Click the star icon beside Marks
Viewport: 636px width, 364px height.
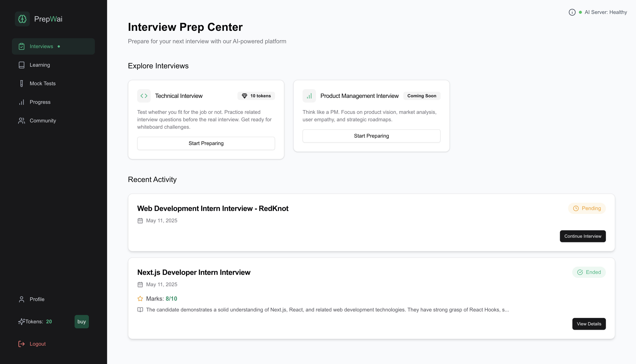(140, 298)
